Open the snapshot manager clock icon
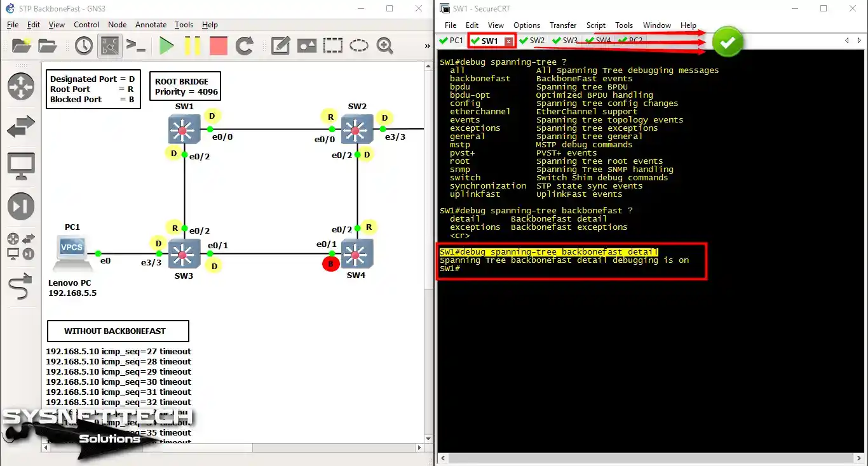868x466 pixels. (x=83, y=46)
